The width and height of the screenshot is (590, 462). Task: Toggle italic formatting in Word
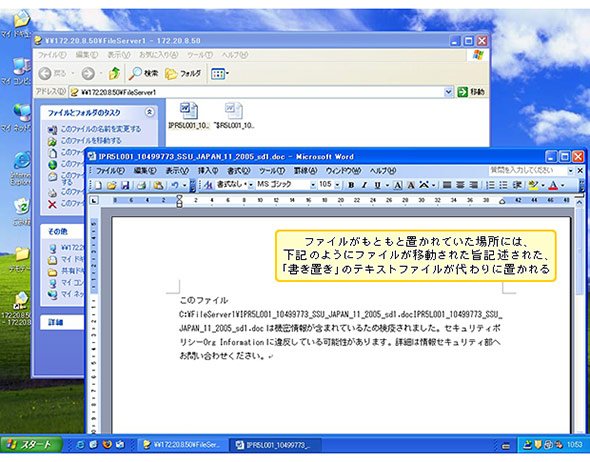coord(364,185)
